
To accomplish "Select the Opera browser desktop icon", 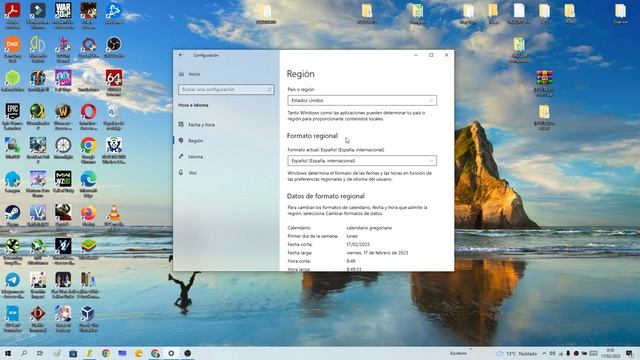I will [89, 117].
